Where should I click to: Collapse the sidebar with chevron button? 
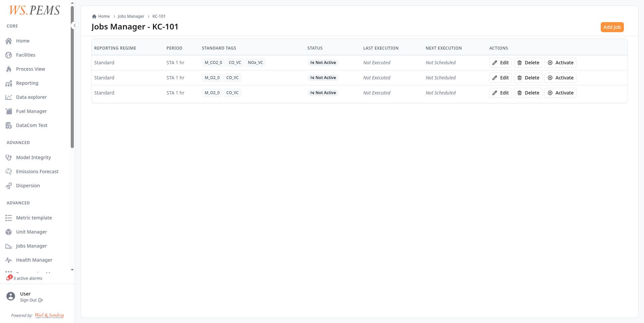pyautogui.click(x=75, y=25)
